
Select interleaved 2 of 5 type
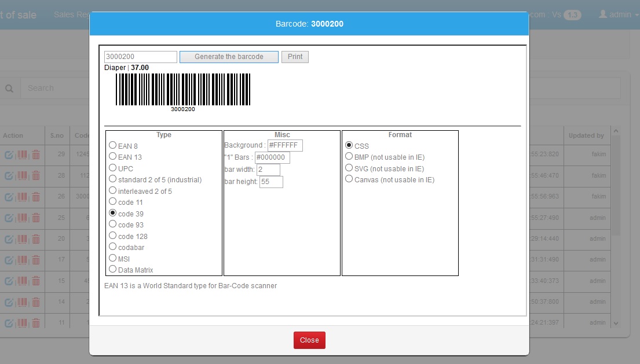[x=113, y=190]
